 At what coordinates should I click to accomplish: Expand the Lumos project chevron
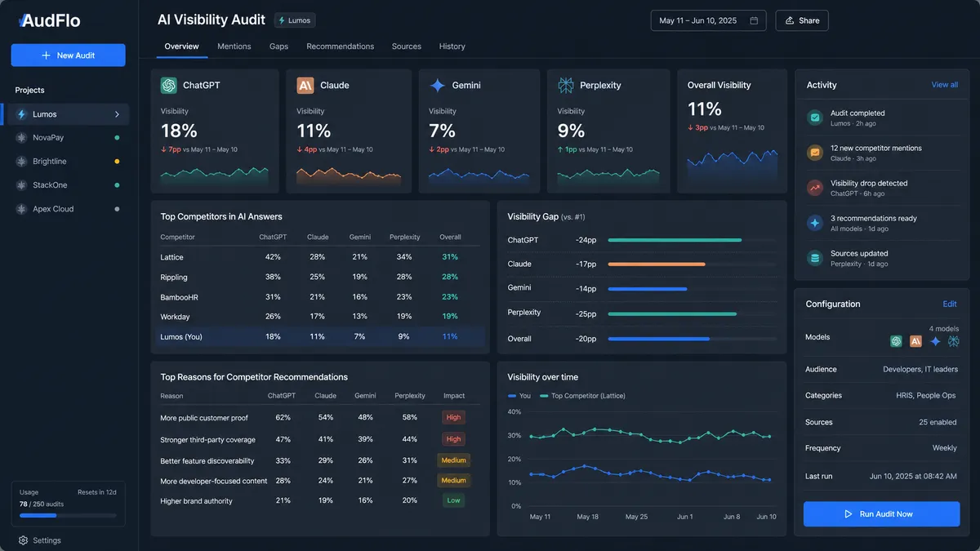tap(117, 114)
